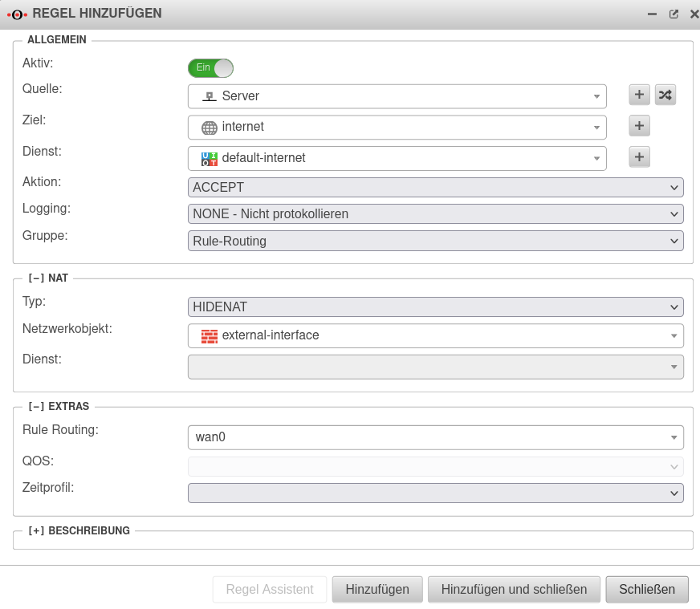Add a new service using the plus icon

[x=638, y=156]
